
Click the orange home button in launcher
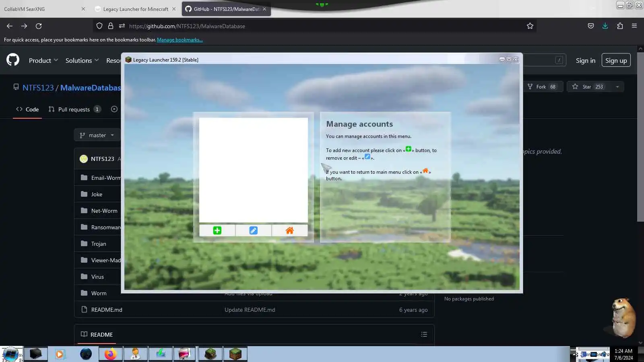(x=289, y=230)
